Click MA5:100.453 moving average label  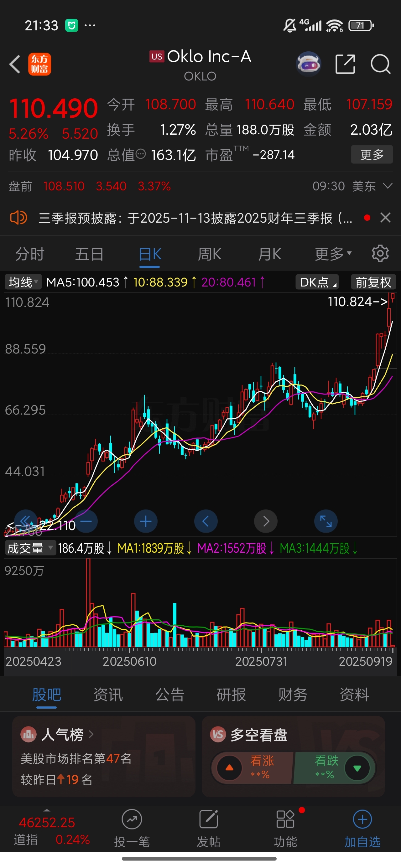83,282
